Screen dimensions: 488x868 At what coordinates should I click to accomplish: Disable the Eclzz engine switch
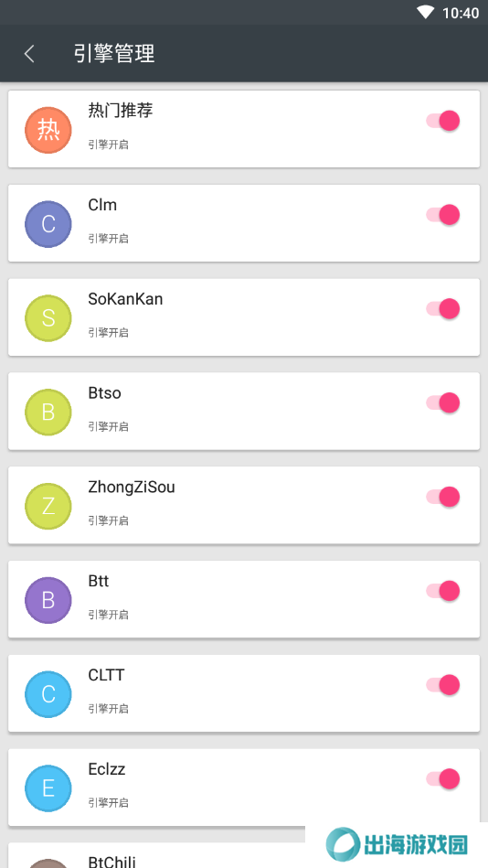[443, 779]
